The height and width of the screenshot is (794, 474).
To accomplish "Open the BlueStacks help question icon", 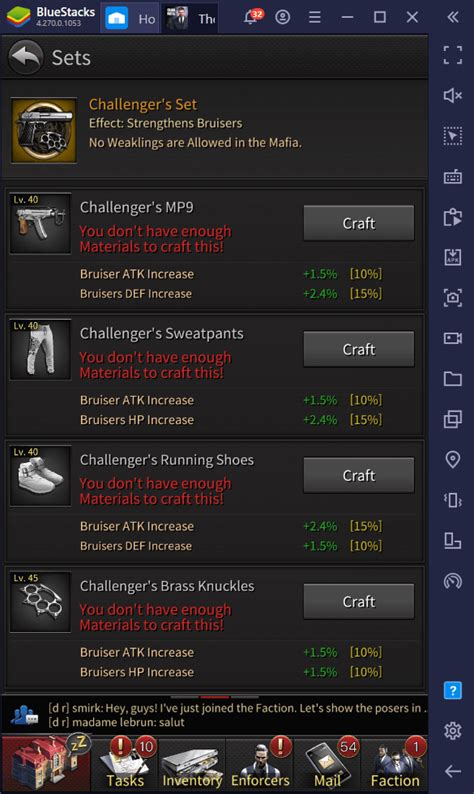I will point(452,690).
